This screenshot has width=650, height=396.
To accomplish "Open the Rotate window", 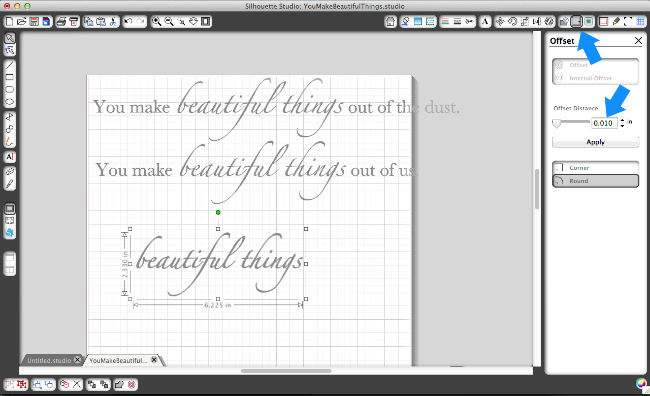I will [x=512, y=21].
